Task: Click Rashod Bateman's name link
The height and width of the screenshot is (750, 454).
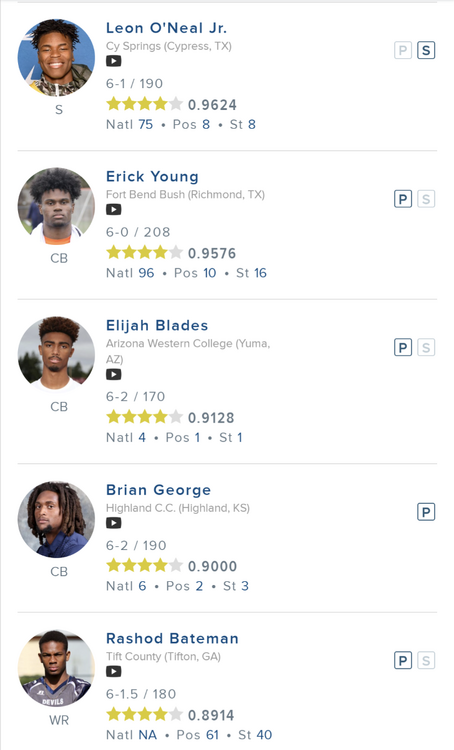Action: (172, 639)
